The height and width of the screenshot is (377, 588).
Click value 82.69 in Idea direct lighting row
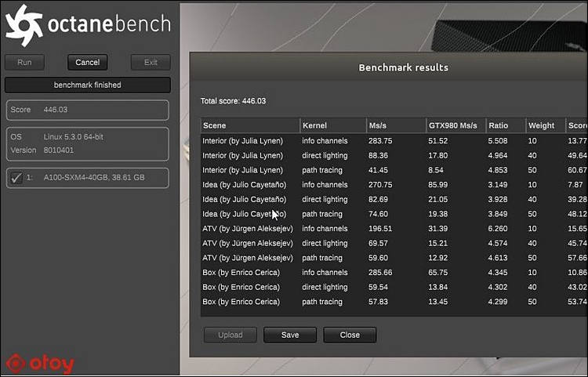378,199
